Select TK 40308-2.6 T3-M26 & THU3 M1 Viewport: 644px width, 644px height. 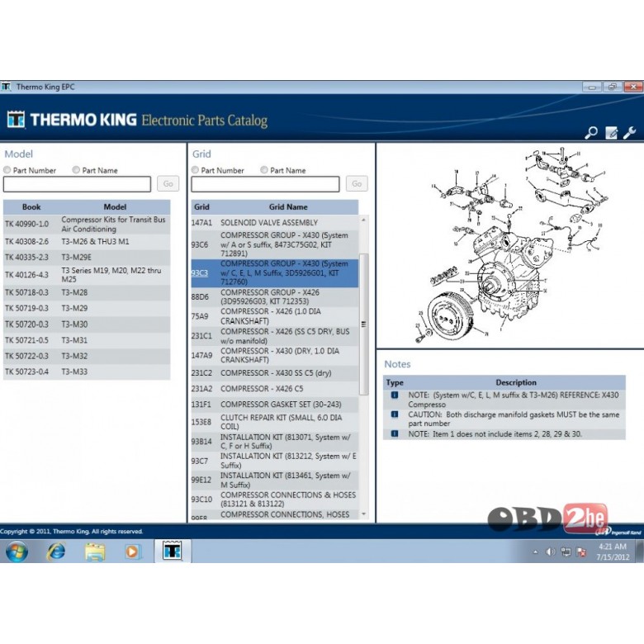click(x=87, y=241)
